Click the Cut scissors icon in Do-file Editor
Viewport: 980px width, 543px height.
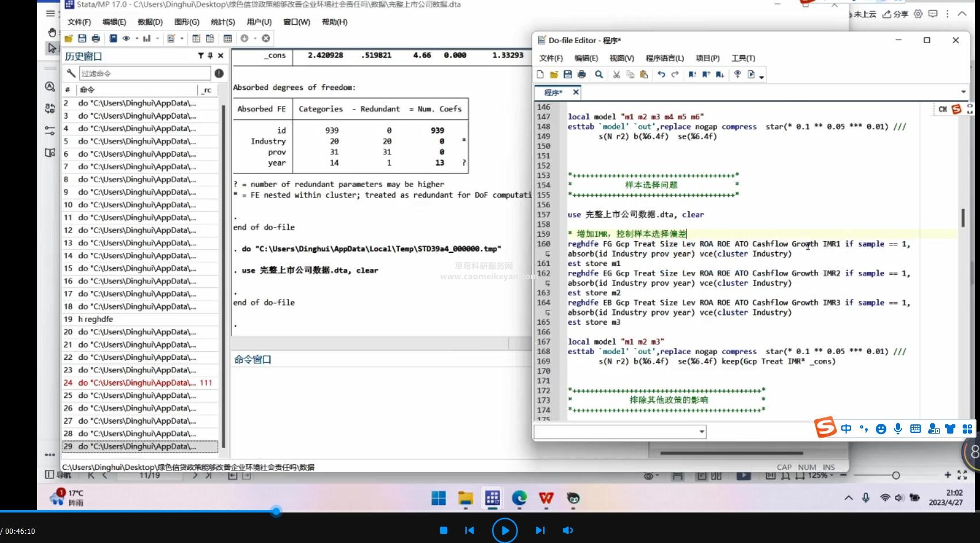tap(616, 74)
